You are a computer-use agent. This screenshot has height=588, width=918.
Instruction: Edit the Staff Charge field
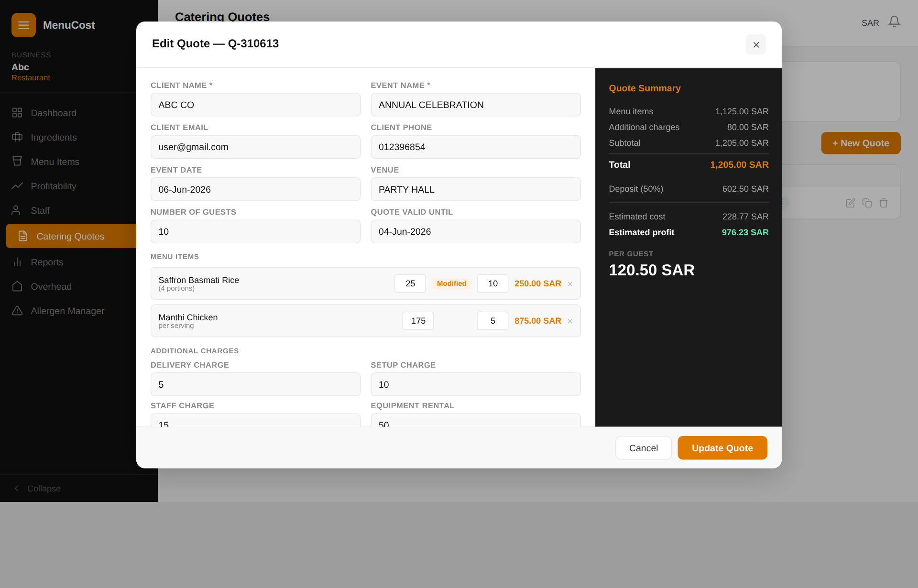point(255,421)
